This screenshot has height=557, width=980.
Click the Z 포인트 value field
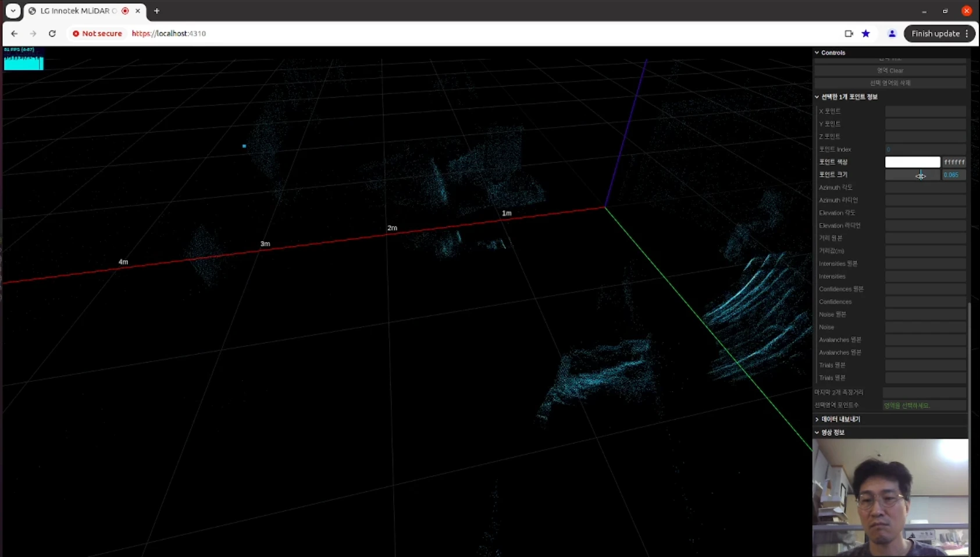pyautogui.click(x=925, y=137)
